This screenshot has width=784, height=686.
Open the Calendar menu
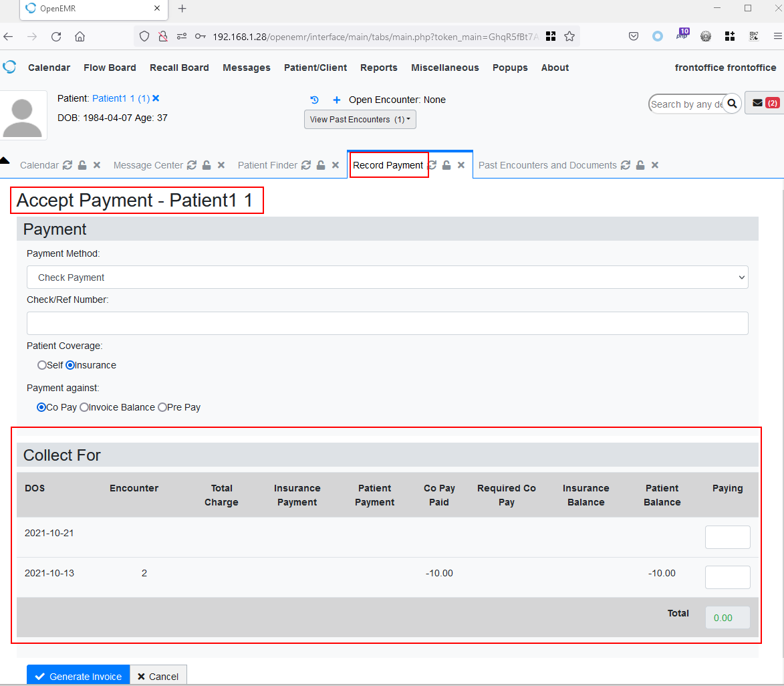pos(49,68)
